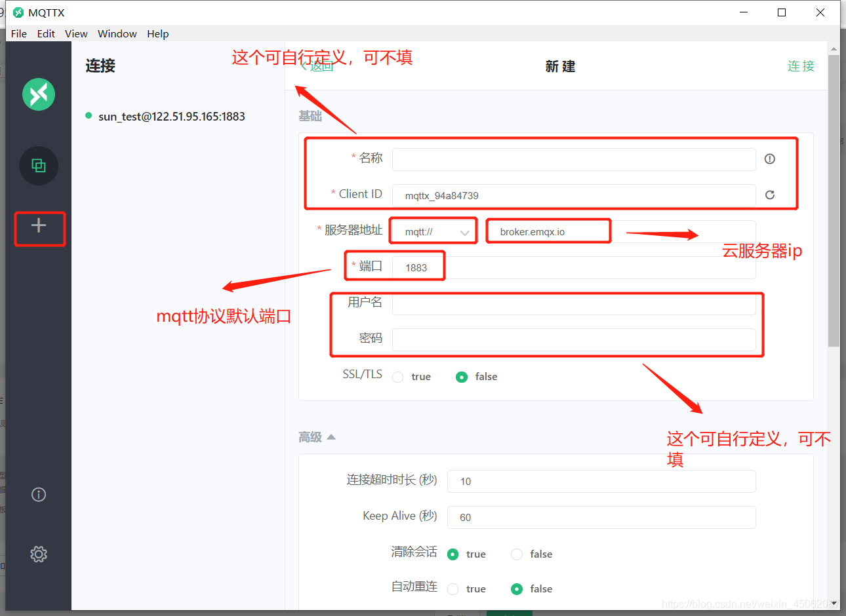Image resolution: width=846 pixels, height=616 pixels.
Task: Set 自动重连 to false
Action: (x=517, y=589)
